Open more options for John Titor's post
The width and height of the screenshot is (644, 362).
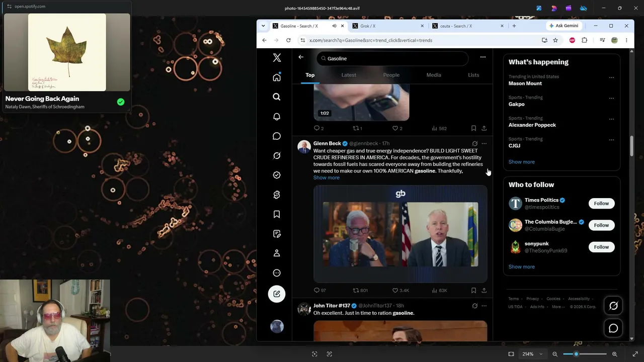(x=484, y=306)
